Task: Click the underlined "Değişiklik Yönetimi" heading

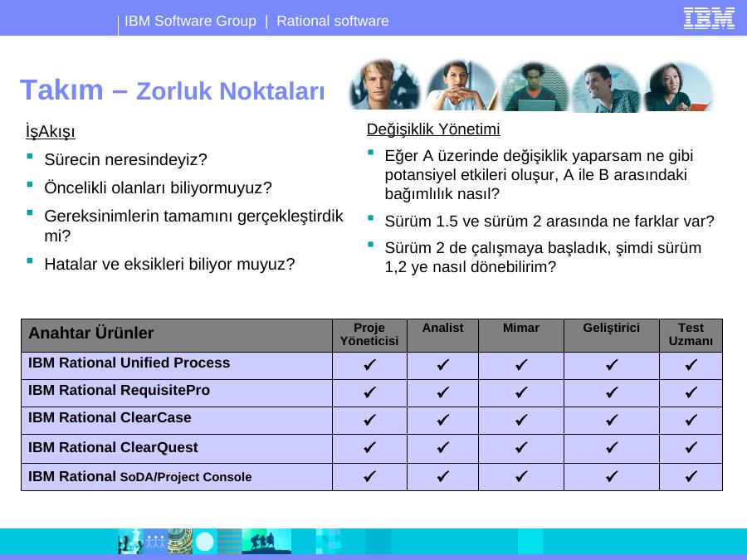Action: click(x=433, y=129)
